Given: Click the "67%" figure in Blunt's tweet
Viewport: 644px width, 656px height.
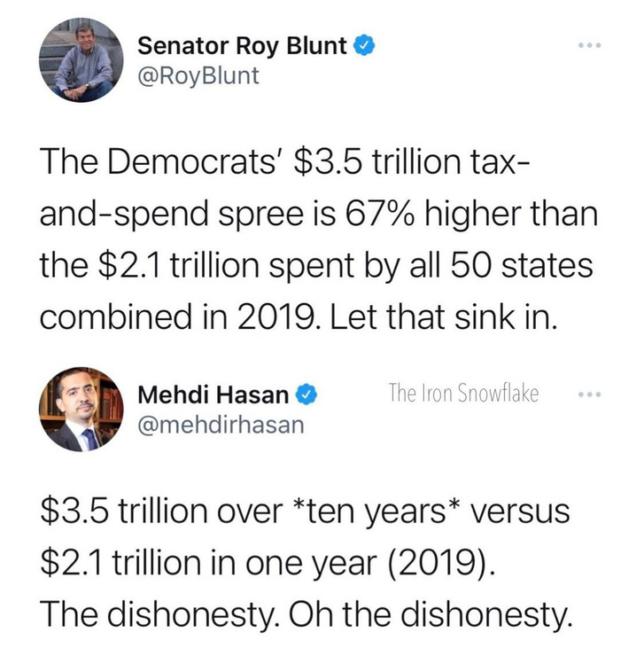Looking at the screenshot, I should [x=380, y=214].
